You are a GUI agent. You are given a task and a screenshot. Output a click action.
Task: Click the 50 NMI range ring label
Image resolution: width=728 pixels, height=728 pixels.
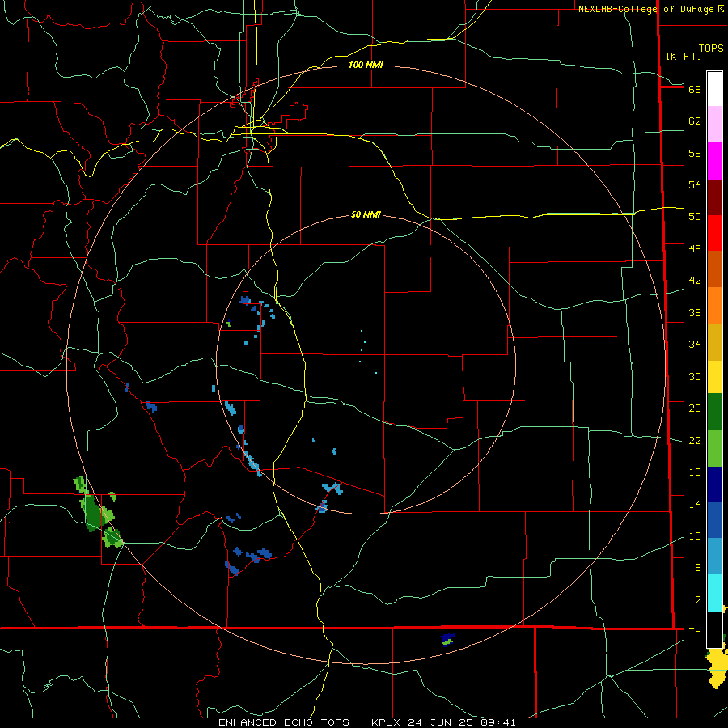click(x=366, y=214)
